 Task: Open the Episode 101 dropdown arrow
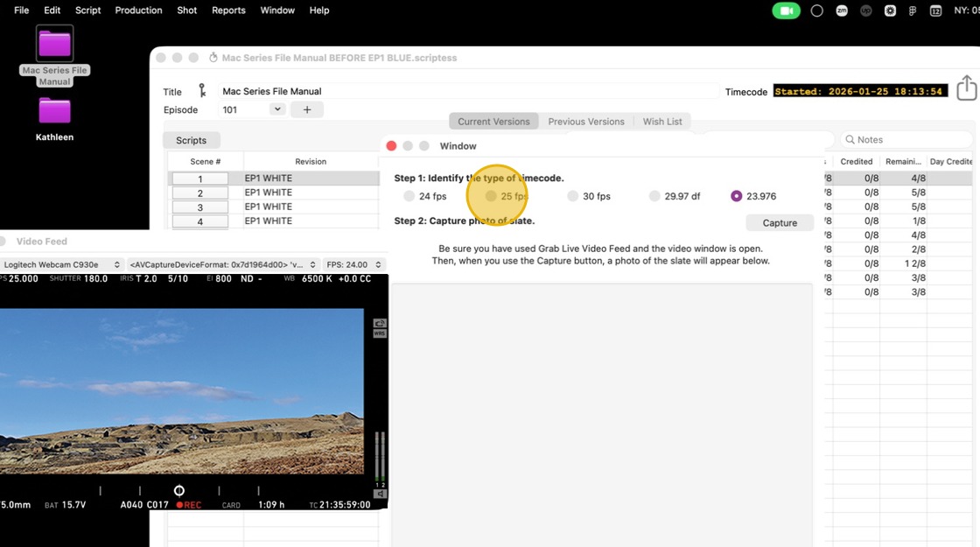276,109
